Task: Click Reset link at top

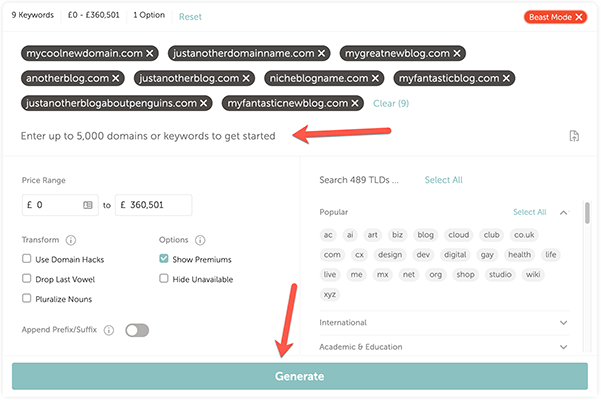Action: pyautogui.click(x=190, y=17)
